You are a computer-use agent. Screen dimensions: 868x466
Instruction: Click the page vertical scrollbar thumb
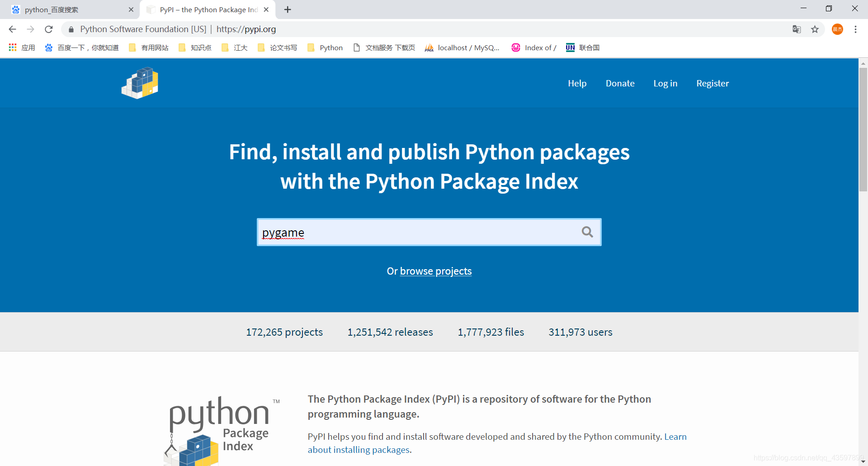(863, 129)
